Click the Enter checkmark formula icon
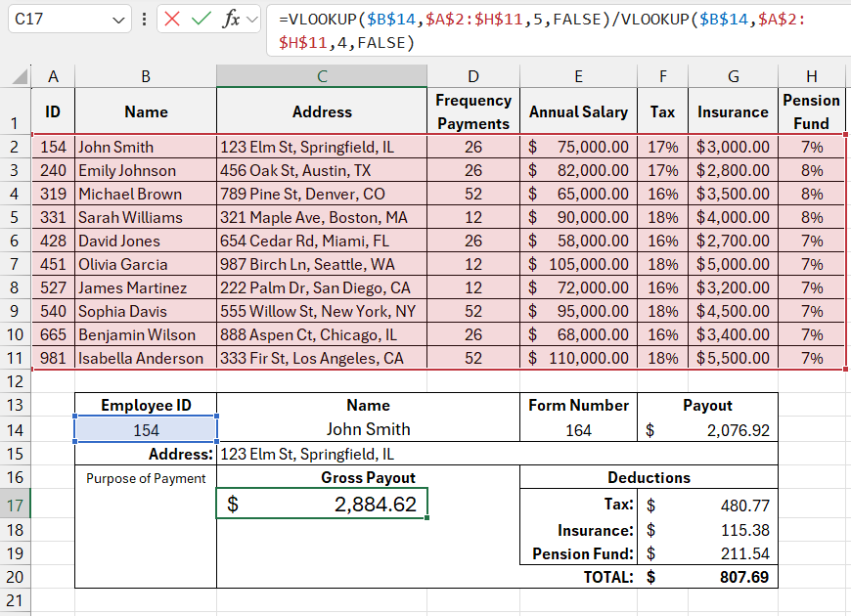 [202, 20]
